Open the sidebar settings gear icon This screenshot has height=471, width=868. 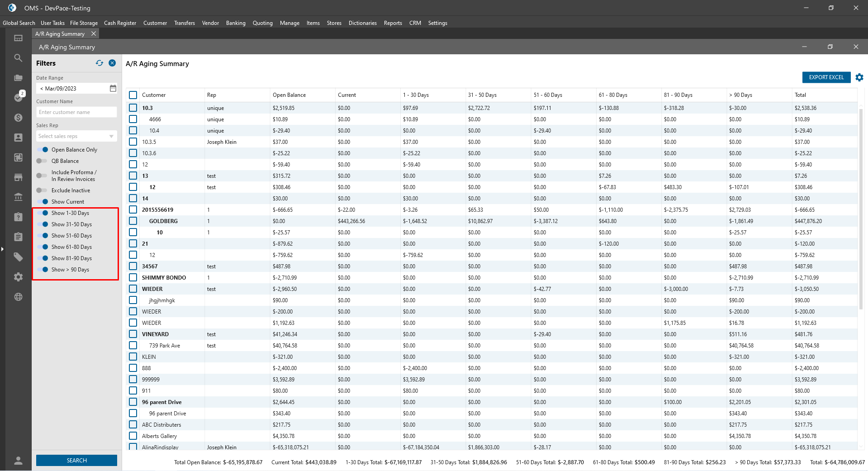(18, 277)
